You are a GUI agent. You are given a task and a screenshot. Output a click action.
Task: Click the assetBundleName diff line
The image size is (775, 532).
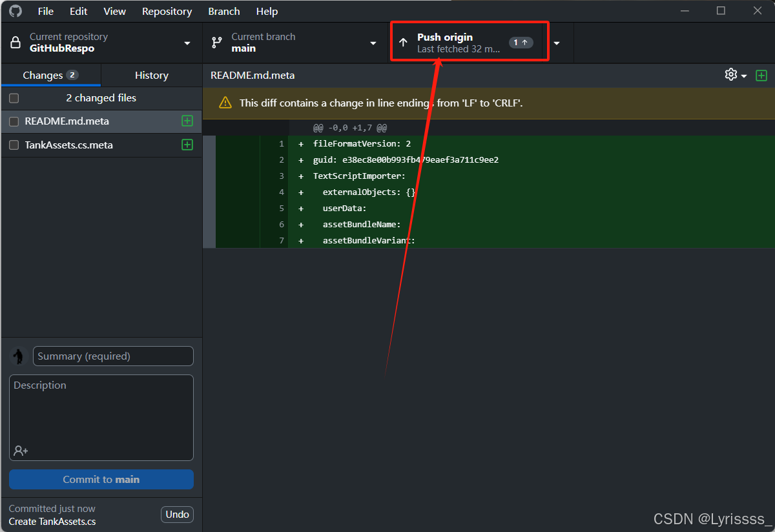(x=362, y=225)
